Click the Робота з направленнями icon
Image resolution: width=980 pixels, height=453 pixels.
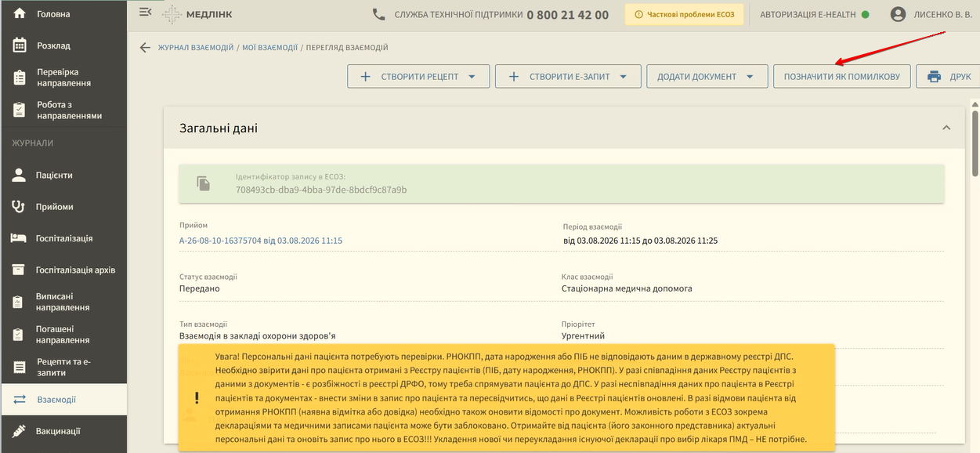tap(20, 111)
